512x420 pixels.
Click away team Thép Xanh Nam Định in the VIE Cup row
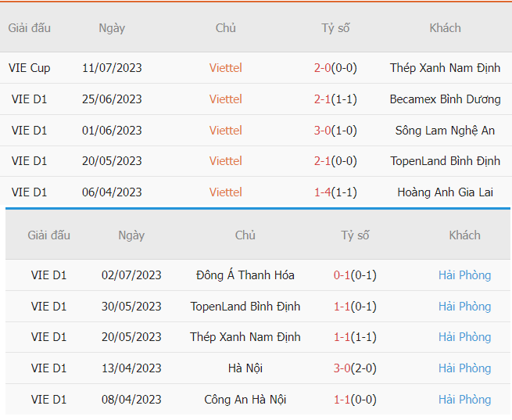(x=445, y=68)
